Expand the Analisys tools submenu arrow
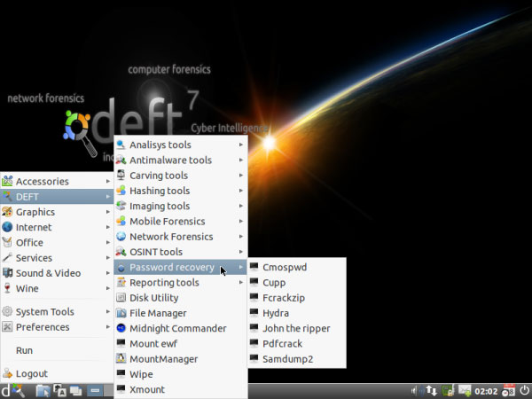 [x=241, y=145]
